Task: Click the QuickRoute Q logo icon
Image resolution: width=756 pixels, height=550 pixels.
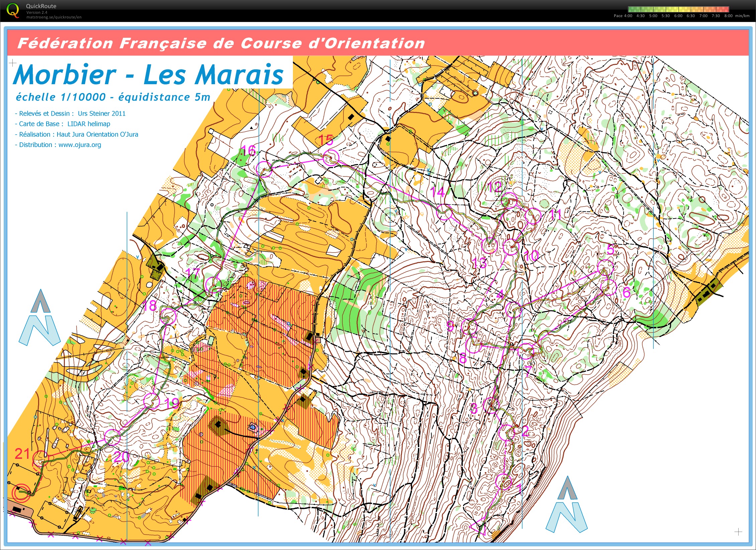Action: (x=13, y=10)
